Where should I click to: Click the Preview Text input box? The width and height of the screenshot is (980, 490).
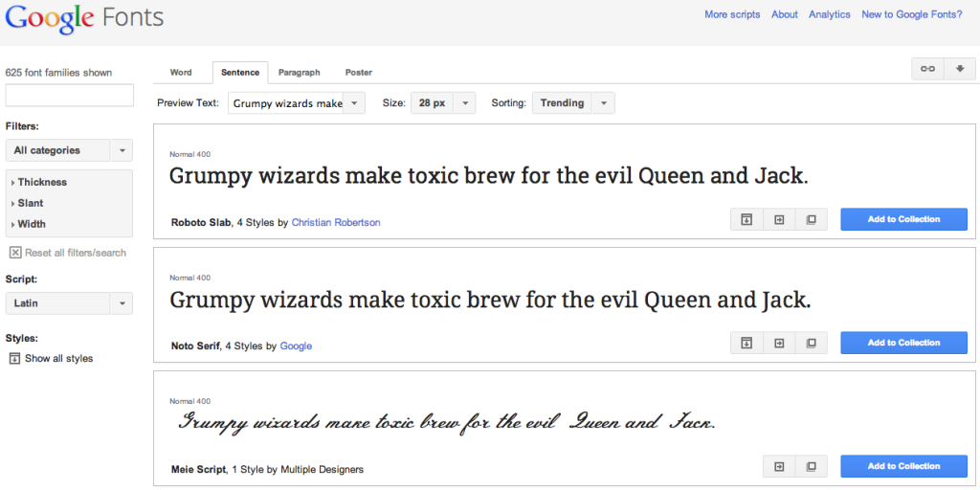pyautogui.click(x=285, y=103)
